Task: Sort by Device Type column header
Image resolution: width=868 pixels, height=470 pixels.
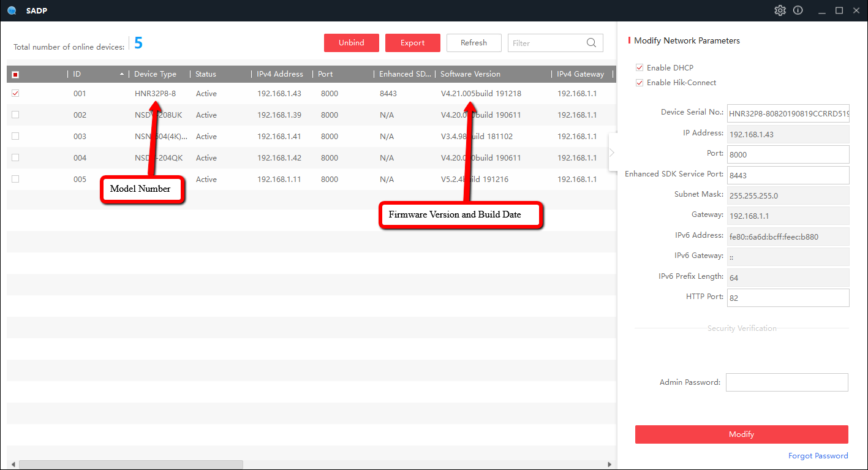Action: 155,74
